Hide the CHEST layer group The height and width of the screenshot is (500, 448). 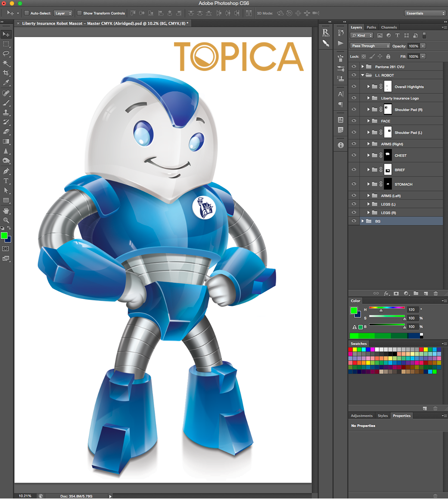pyautogui.click(x=353, y=155)
